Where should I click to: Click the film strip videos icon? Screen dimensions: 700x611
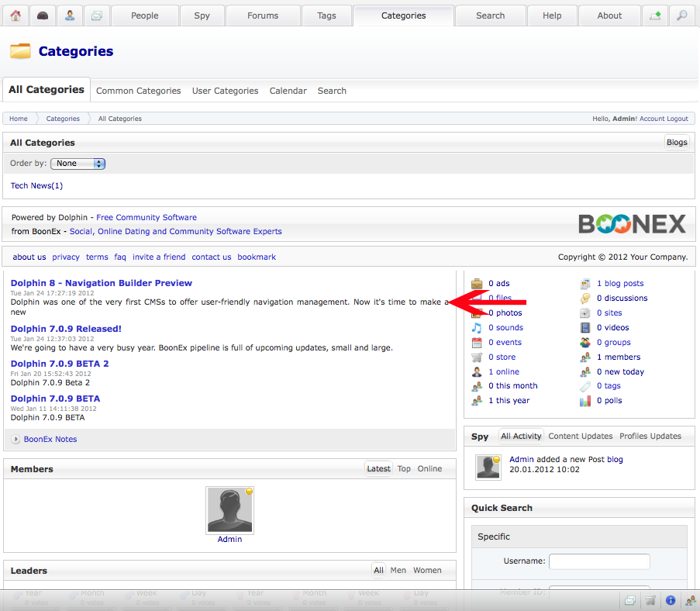pyautogui.click(x=585, y=328)
